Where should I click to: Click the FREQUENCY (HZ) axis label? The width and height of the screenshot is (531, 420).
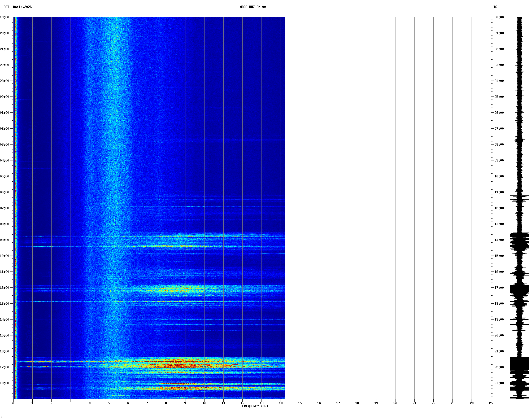[x=255, y=406]
